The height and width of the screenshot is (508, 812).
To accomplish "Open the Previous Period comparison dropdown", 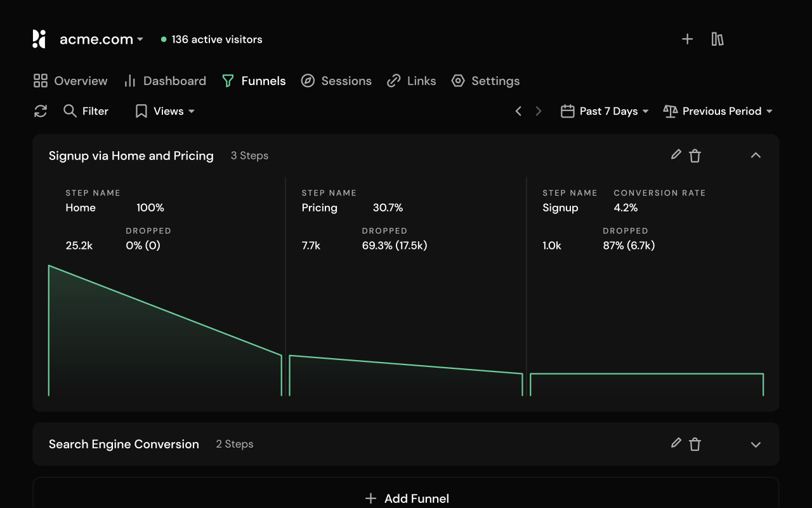I will click(x=723, y=110).
